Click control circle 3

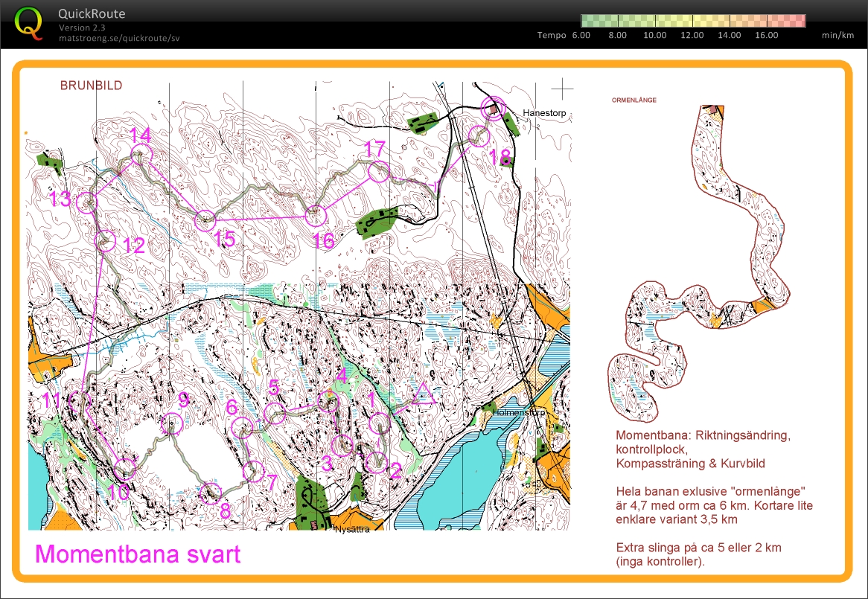tap(342, 445)
